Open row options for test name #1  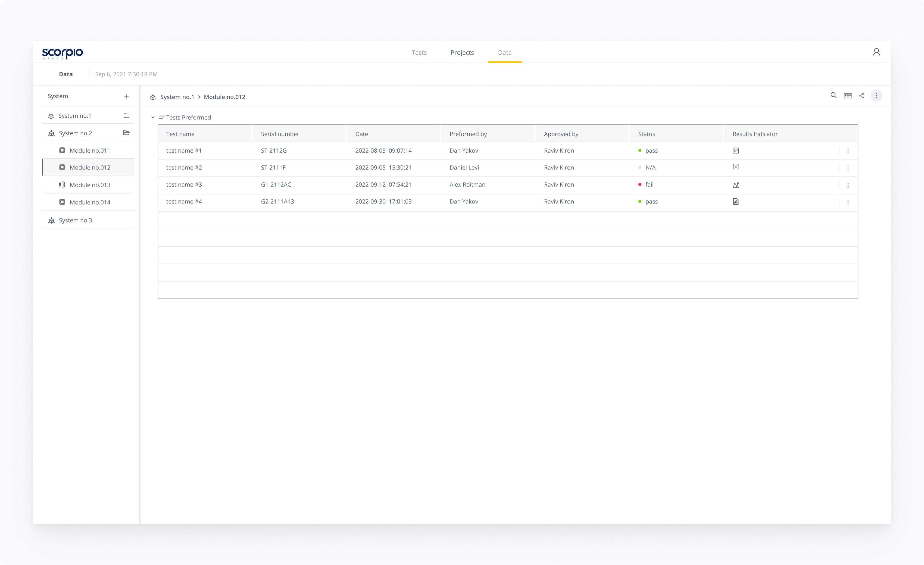848,151
